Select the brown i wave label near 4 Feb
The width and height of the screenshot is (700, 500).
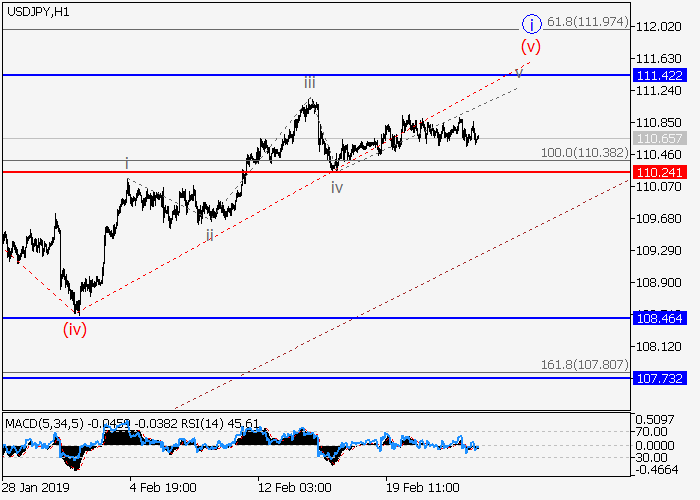[x=127, y=163]
